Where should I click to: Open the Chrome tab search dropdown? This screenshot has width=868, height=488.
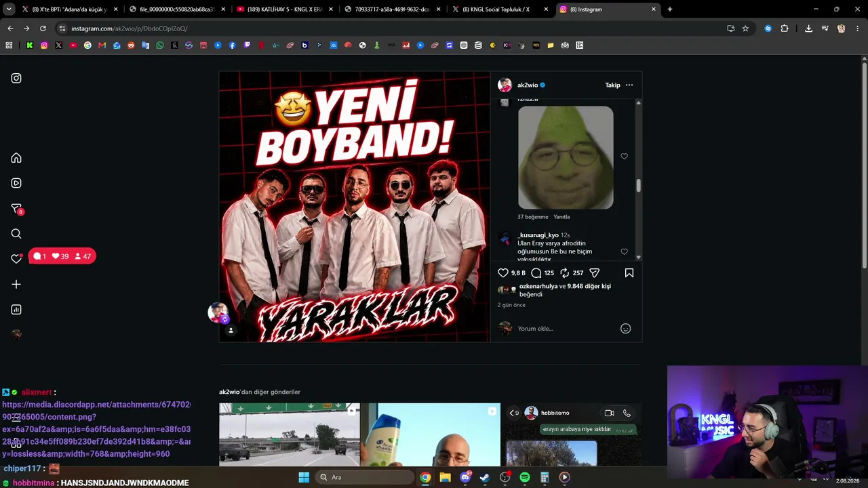click(8, 9)
